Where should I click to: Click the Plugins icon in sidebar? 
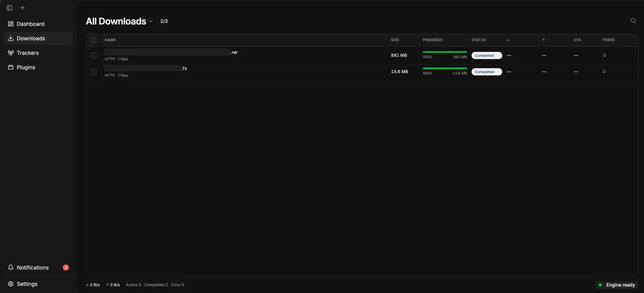click(x=11, y=67)
